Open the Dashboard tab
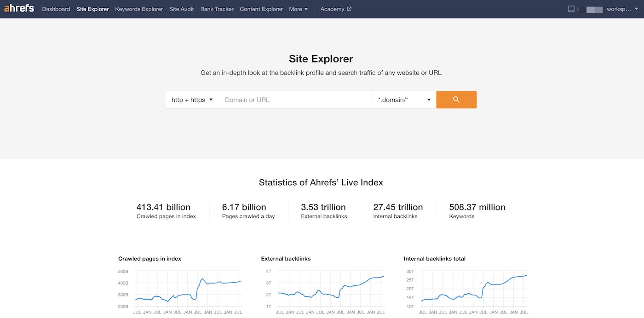 pos(56,9)
